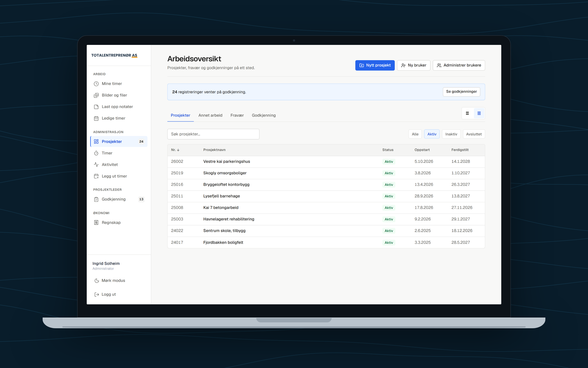Click the Logg ut exit icon

click(96, 295)
